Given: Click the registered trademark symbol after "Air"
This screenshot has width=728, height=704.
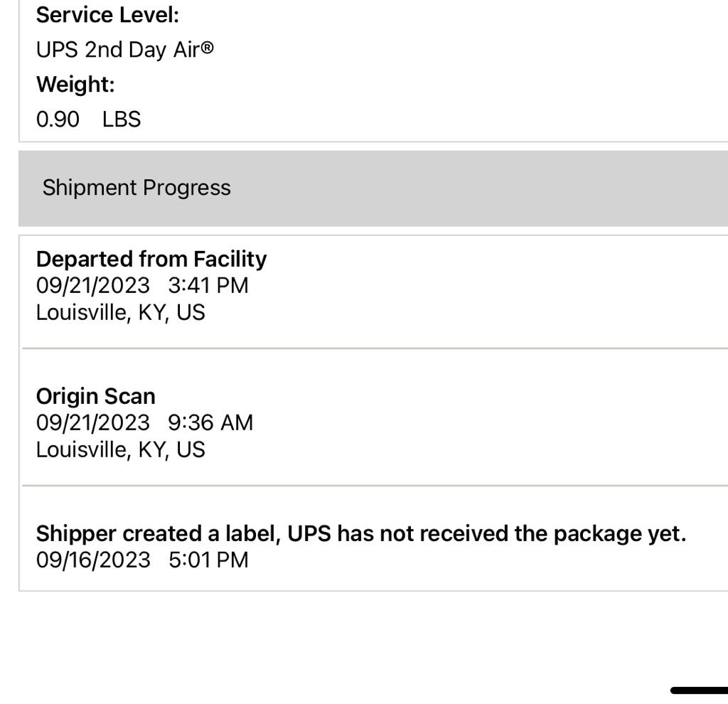Looking at the screenshot, I should point(207,48).
